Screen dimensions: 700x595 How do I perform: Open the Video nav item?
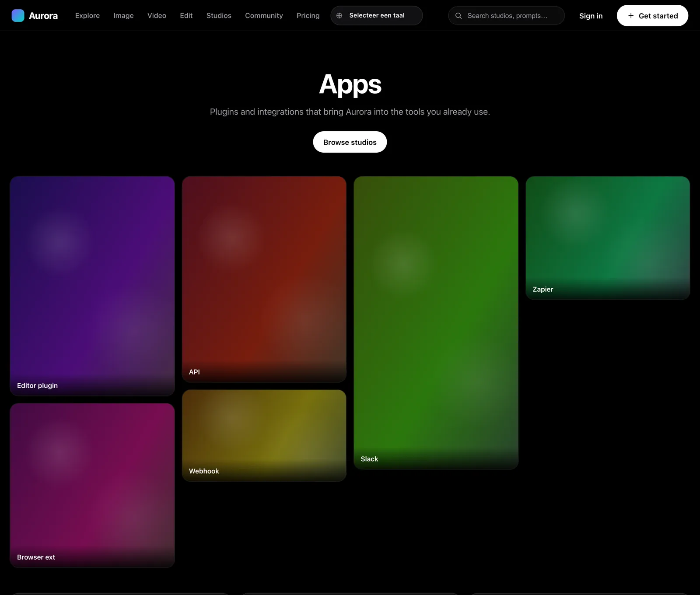(157, 16)
